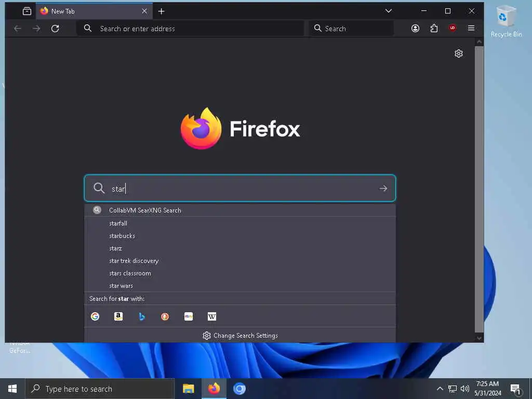Open the Extensions panel

click(x=434, y=29)
